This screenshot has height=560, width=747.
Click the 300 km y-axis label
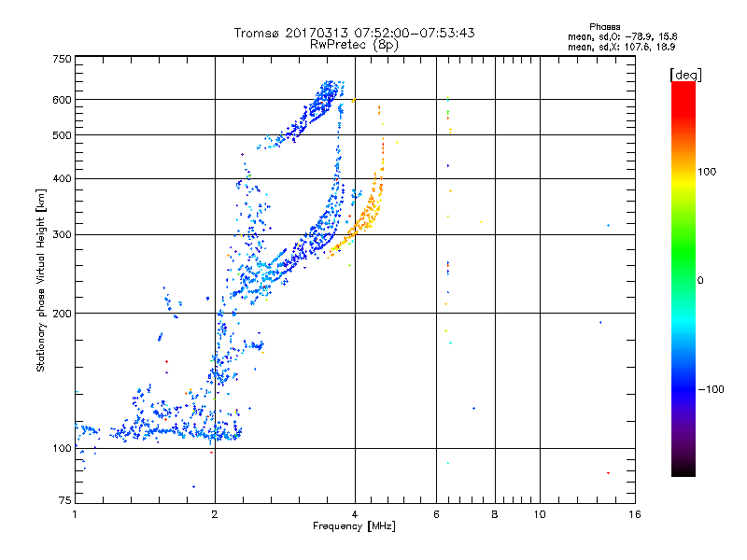(62, 235)
